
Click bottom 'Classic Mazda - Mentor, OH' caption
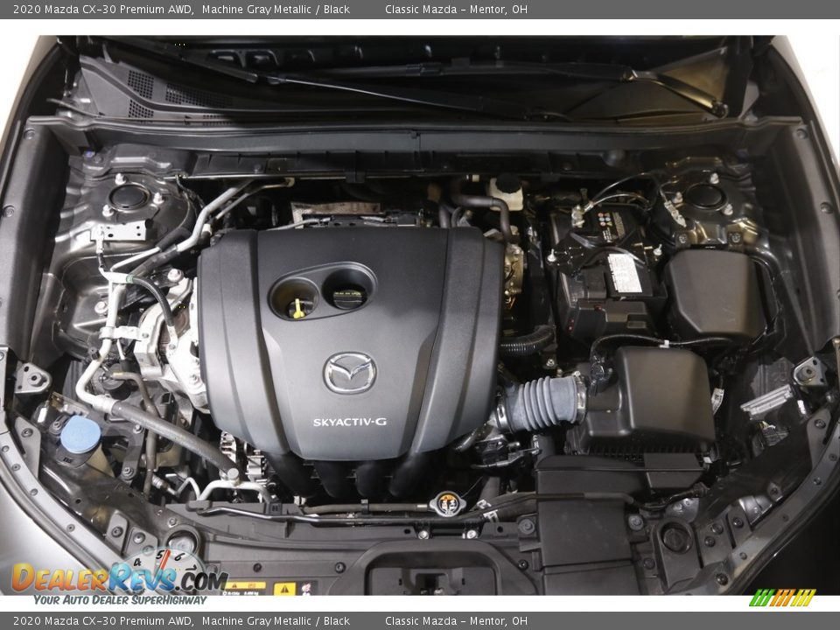coord(456,621)
